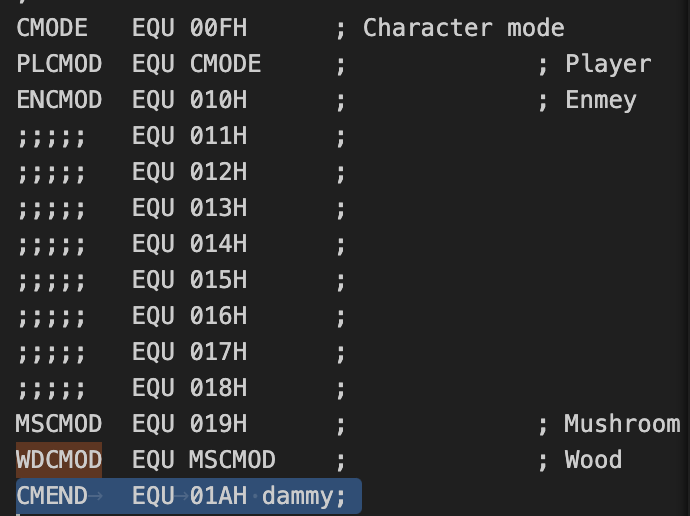Click the 019H value
Screen dimensions: 690x516
(x=218, y=424)
